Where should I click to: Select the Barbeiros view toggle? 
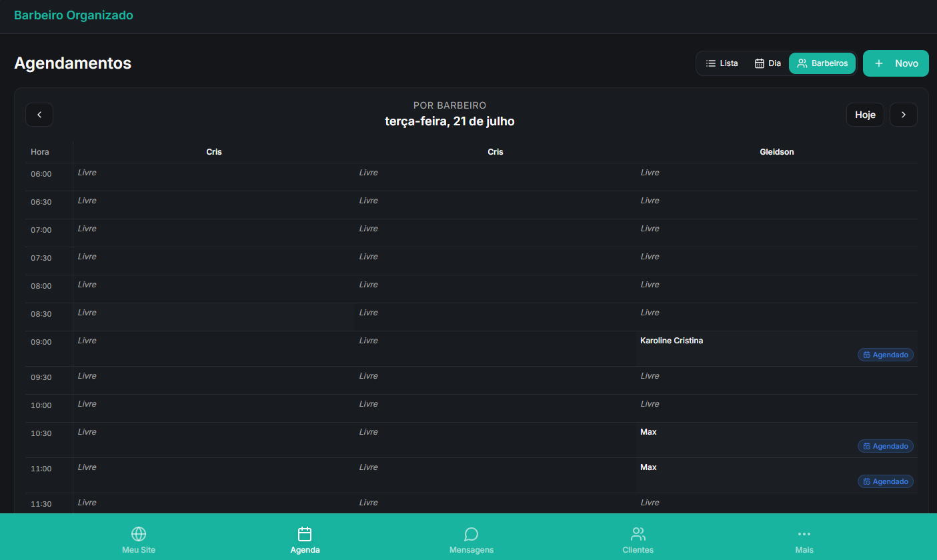[x=822, y=63]
